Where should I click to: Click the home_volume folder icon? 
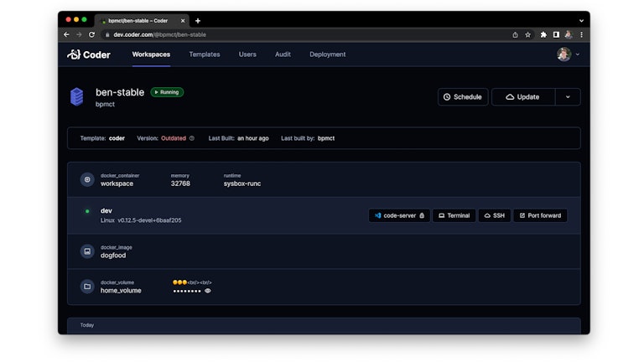87,287
